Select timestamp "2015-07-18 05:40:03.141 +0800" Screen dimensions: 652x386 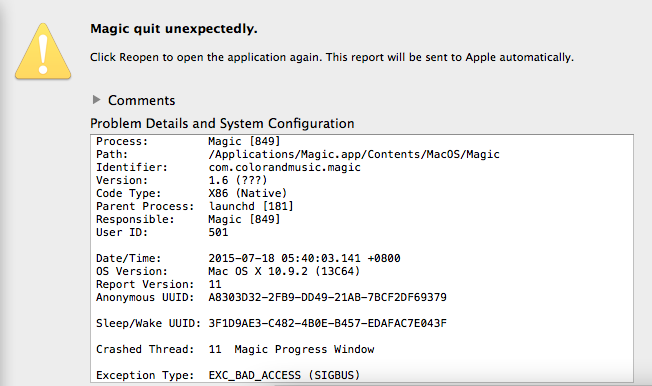[x=304, y=258]
